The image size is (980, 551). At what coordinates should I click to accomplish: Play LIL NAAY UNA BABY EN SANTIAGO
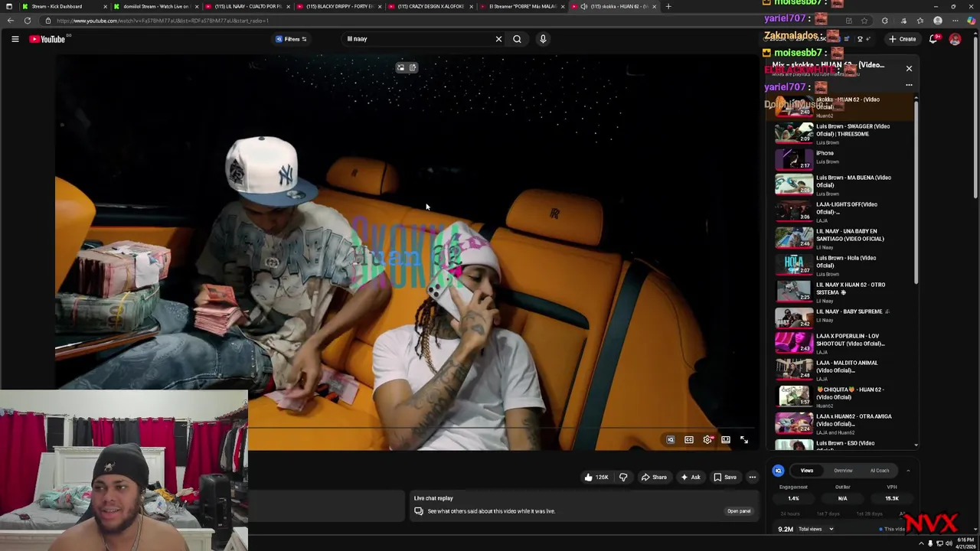(x=842, y=239)
